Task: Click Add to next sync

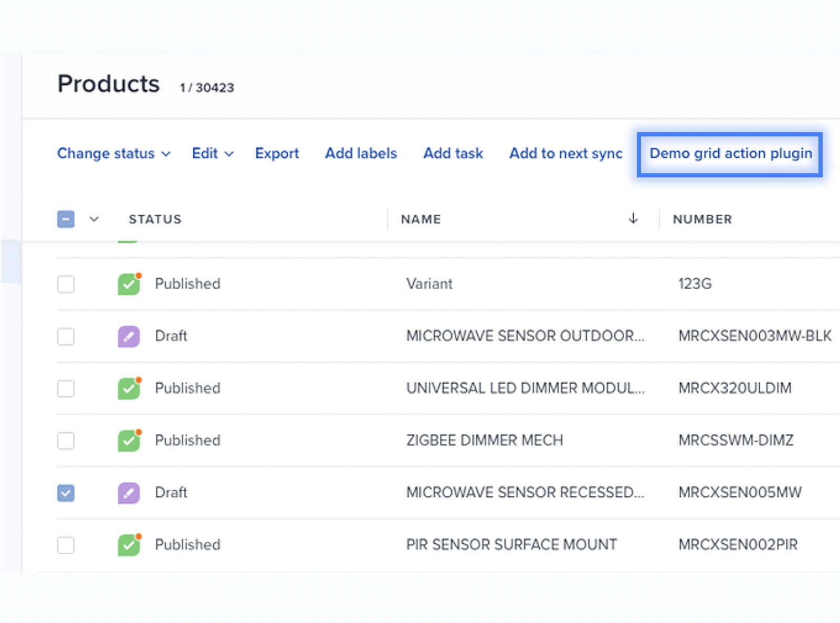Action: pyautogui.click(x=566, y=153)
